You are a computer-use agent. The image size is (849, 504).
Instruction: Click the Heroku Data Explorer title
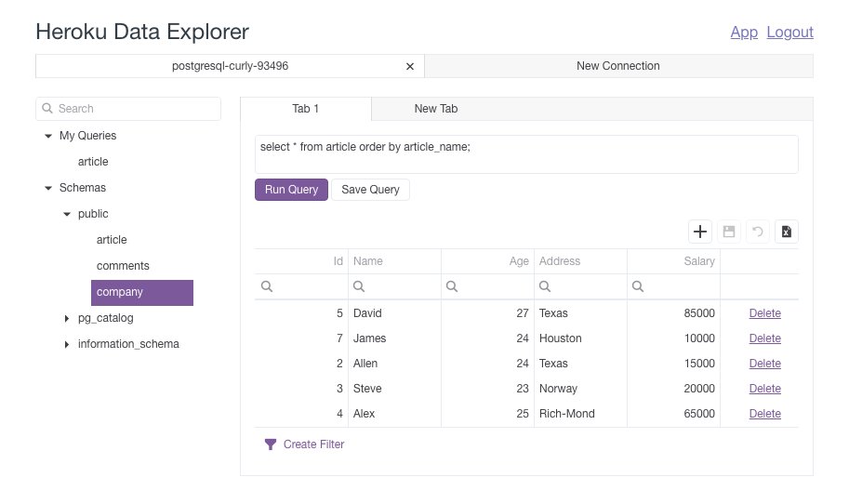click(142, 32)
